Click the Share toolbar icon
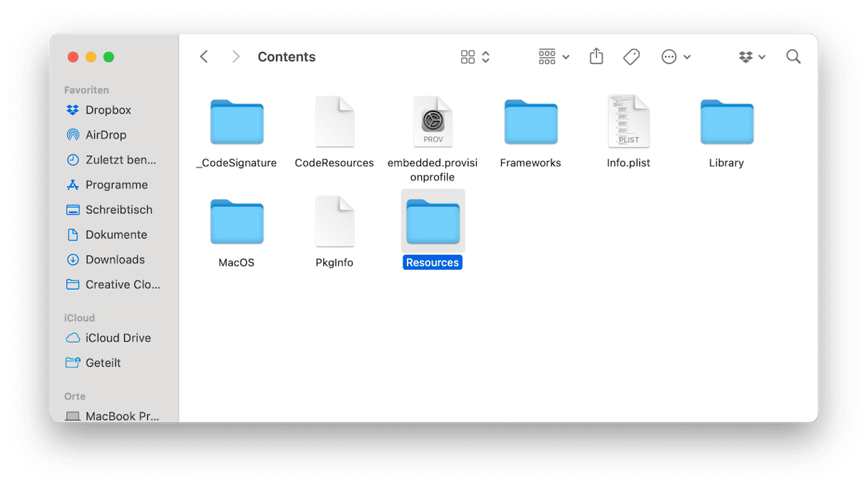 click(596, 56)
